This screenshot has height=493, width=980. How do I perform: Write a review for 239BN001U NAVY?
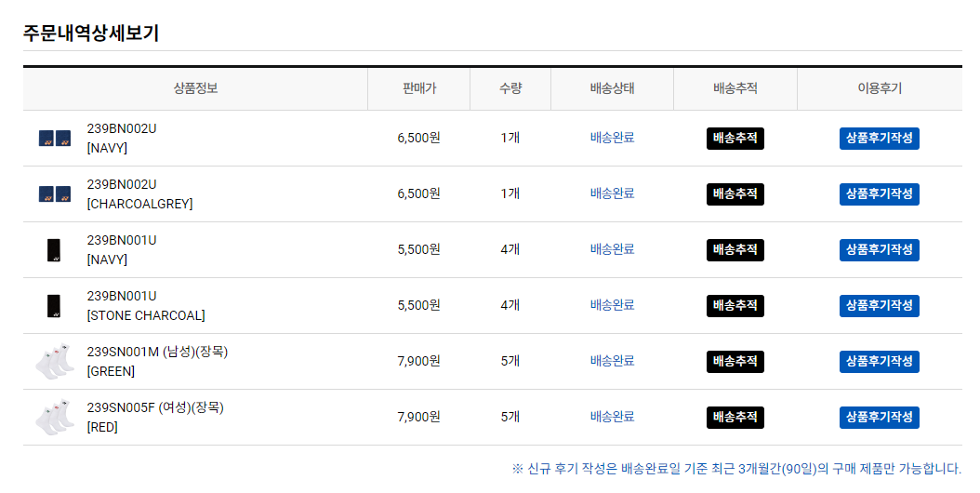[x=880, y=249]
